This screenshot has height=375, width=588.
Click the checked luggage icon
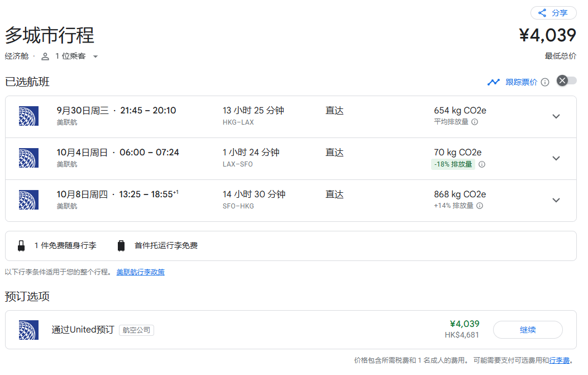click(121, 246)
